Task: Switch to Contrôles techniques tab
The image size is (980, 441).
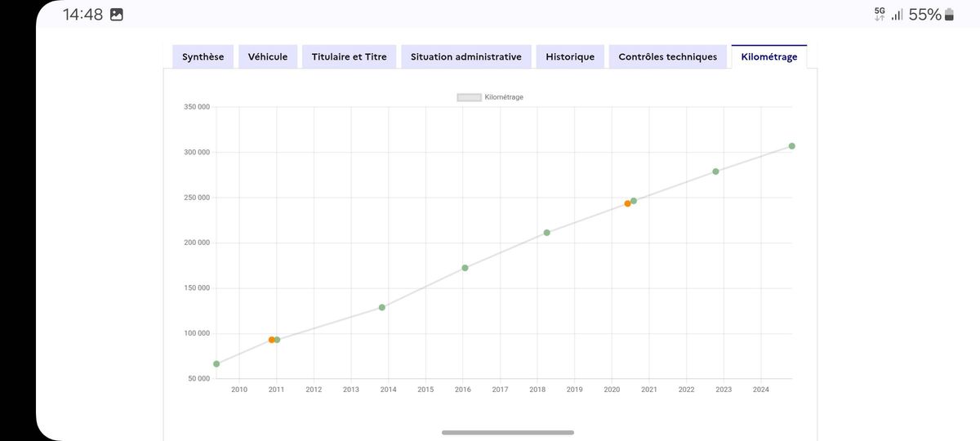Action: (668, 57)
